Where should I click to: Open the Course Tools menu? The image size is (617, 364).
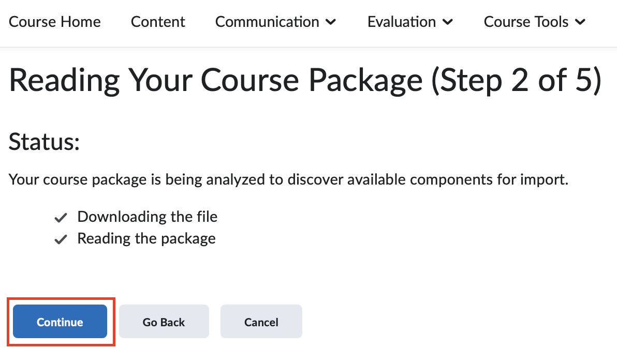click(526, 22)
